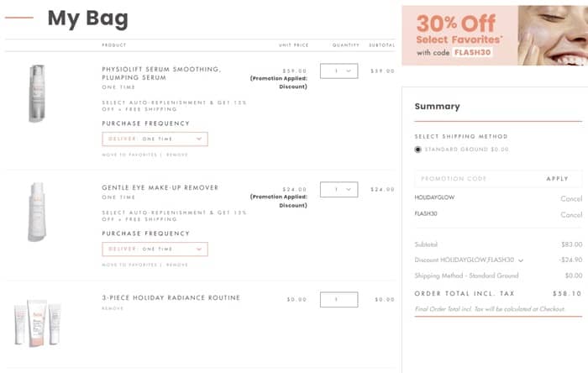Image resolution: width=588 pixels, height=373 pixels.
Task: Click the Promotion Code input field
Action: (x=475, y=179)
